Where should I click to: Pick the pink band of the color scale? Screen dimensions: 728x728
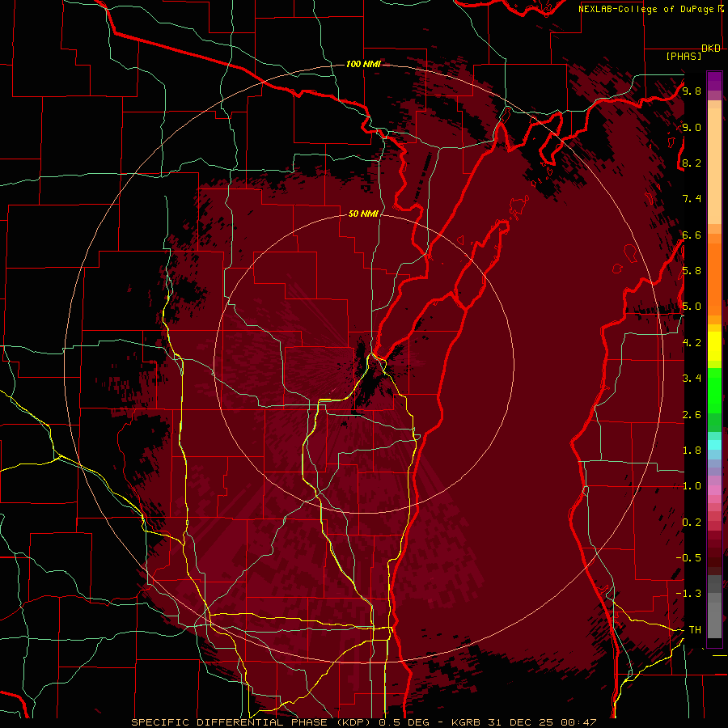(x=714, y=490)
